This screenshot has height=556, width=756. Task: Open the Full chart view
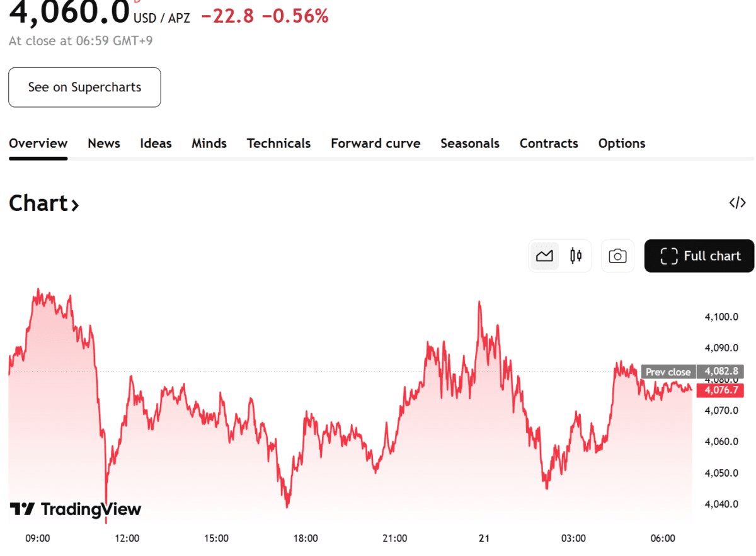tap(699, 256)
